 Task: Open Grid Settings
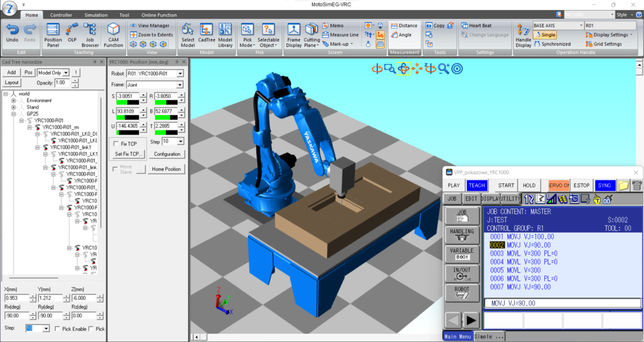(604, 44)
